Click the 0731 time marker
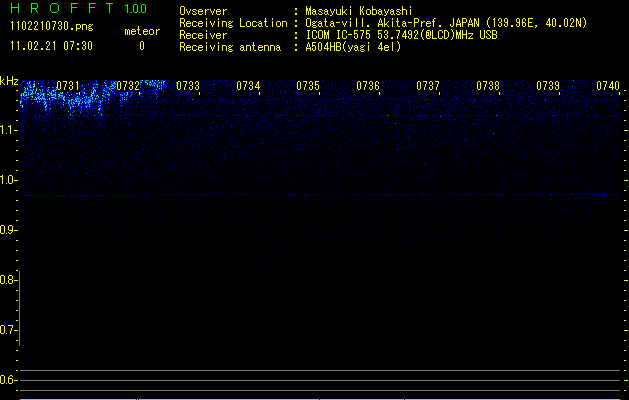Image resolution: width=629 pixels, height=400 pixels. (x=68, y=86)
